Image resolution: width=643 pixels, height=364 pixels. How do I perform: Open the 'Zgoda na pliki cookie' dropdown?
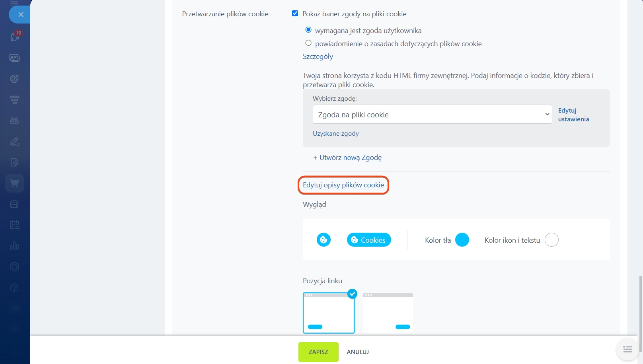[432, 115]
